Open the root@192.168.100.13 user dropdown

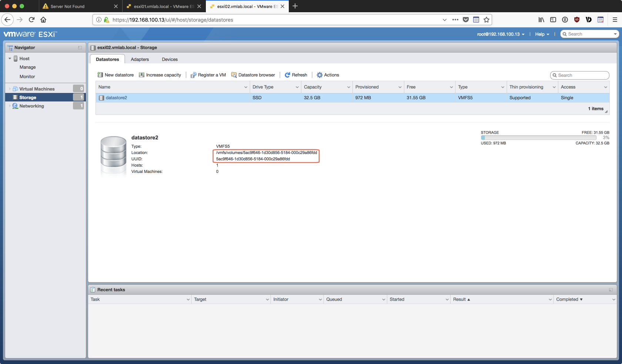pyautogui.click(x=501, y=34)
